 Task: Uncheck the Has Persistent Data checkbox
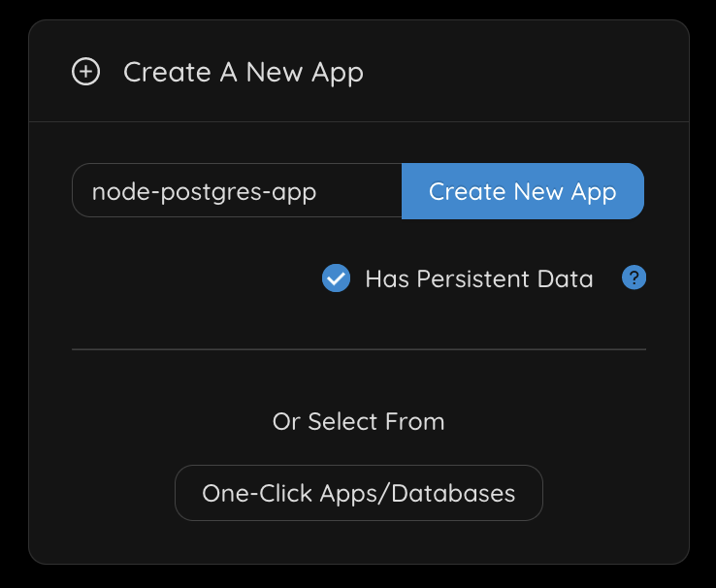click(336, 279)
